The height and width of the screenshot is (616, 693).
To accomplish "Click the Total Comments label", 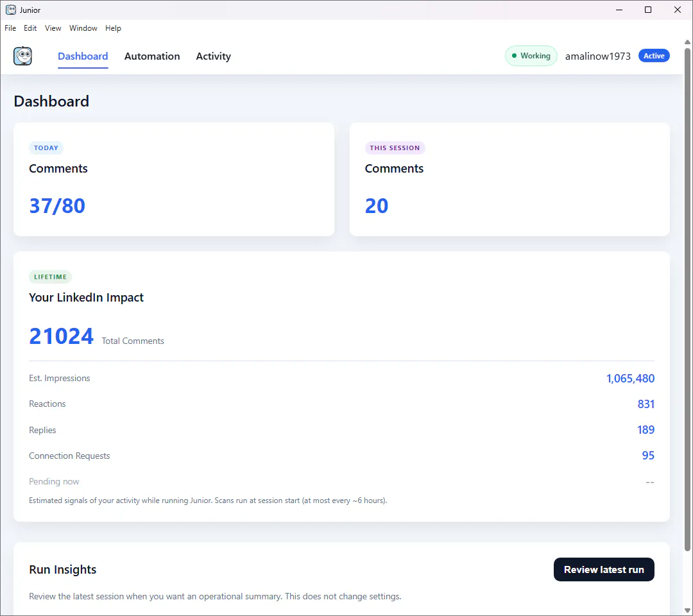I will pos(133,341).
